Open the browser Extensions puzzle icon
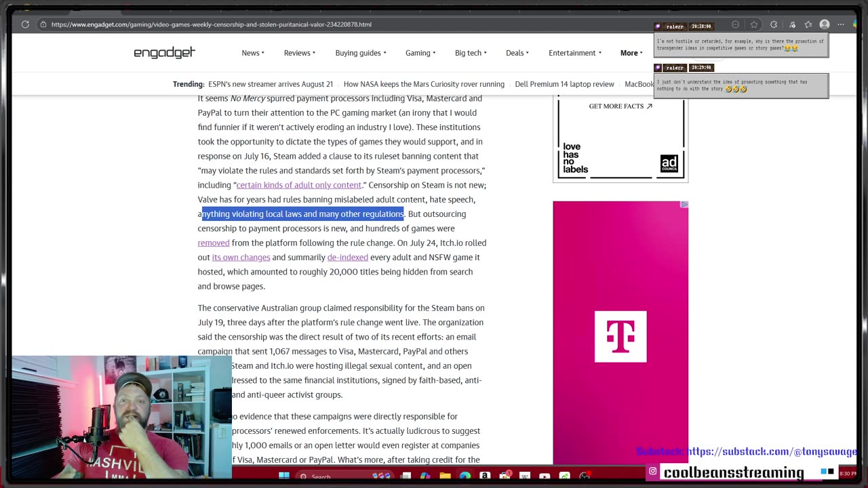The height and width of the screenshot is (488, 868). click(x=774, y=24)
